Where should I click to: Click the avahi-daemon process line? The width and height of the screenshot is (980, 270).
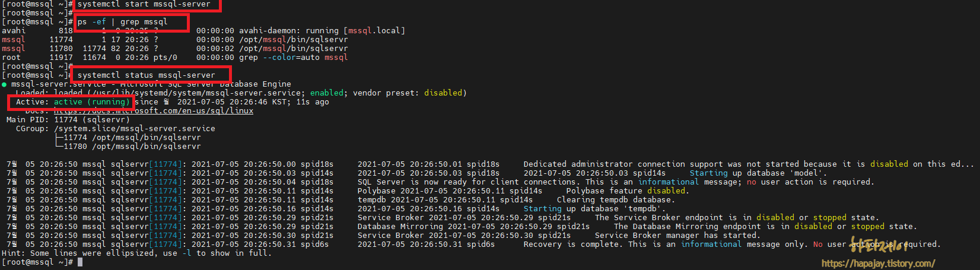tap(203, 31)
